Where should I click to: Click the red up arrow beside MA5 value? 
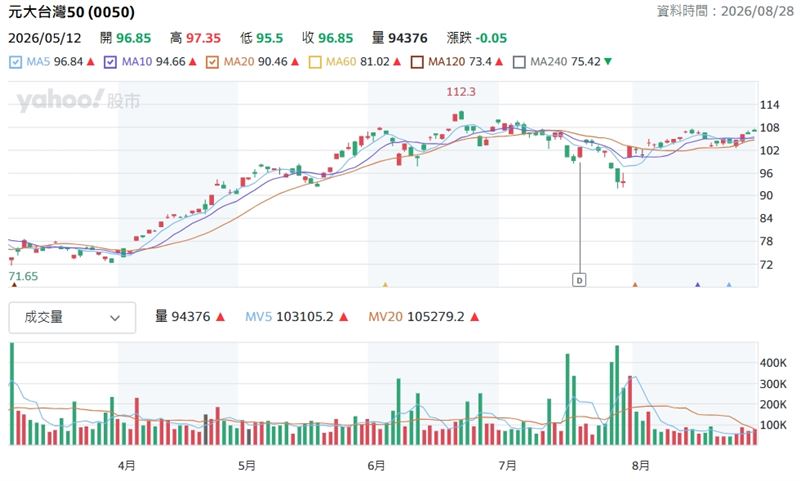(91, 62)
